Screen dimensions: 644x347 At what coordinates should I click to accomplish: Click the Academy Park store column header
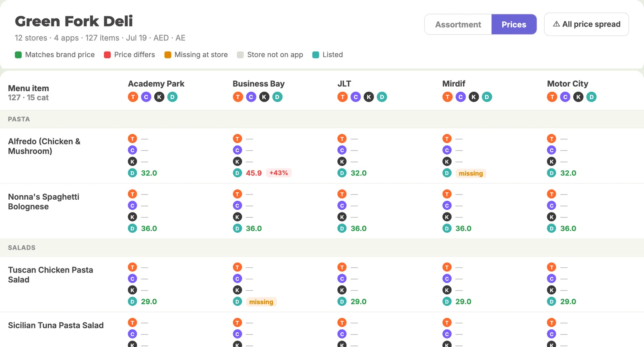coord(156,84)
